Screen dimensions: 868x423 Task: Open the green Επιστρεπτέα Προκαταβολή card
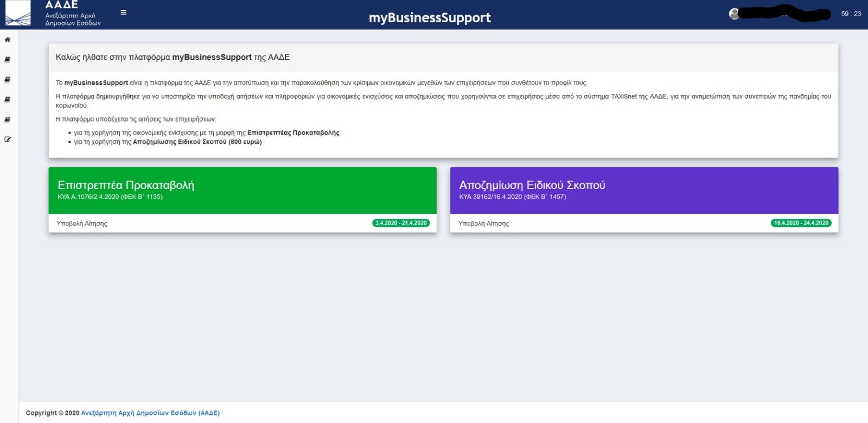[x=242, y=190]
